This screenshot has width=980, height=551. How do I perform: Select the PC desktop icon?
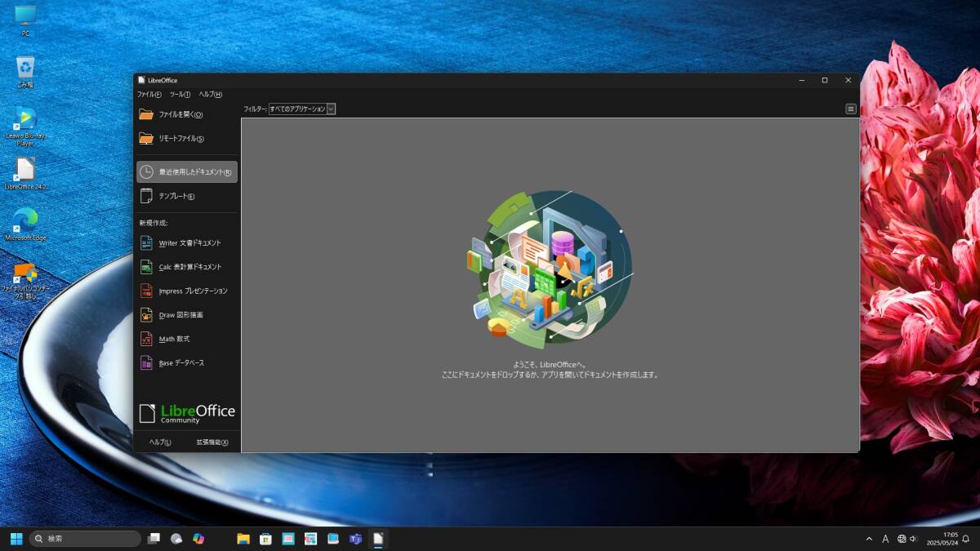coord(25,20)
